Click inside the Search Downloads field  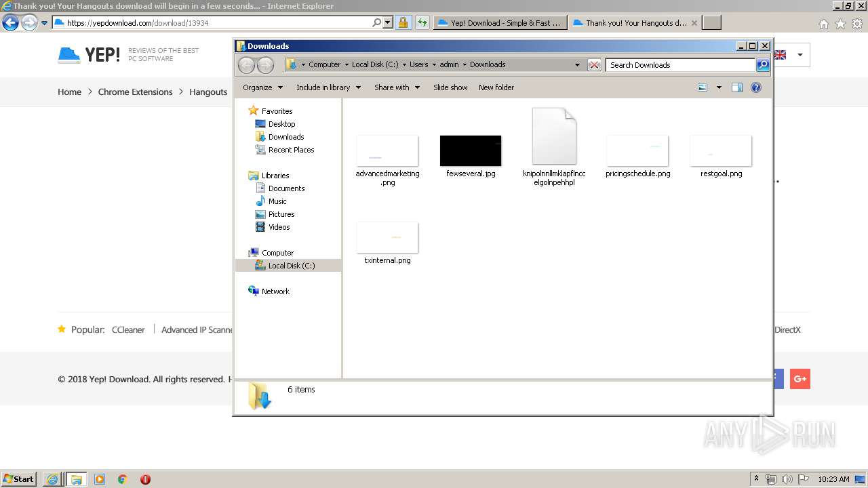click(x=680, y=65)
